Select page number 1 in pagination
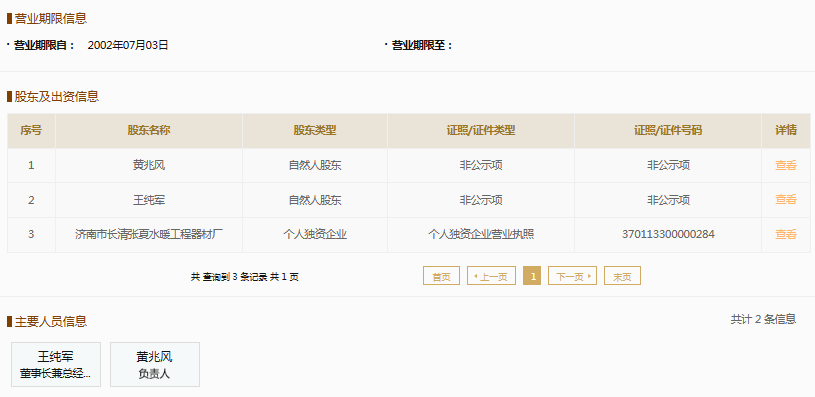 coord(532,276)
